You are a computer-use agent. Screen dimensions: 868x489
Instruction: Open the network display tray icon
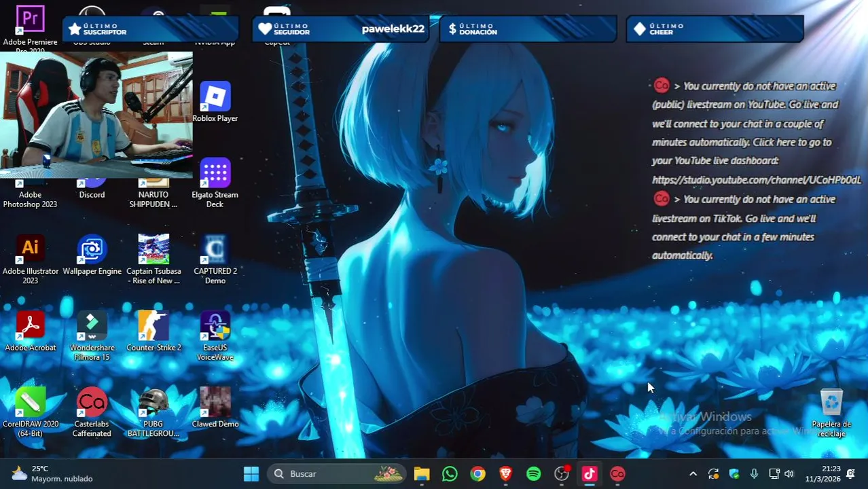(774, 473)
